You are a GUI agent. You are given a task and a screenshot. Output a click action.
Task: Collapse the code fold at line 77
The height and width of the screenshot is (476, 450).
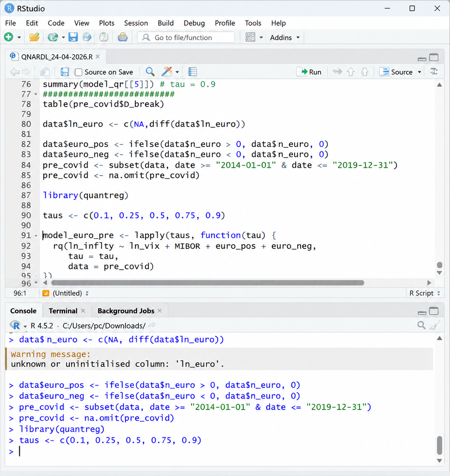point(36,94)
